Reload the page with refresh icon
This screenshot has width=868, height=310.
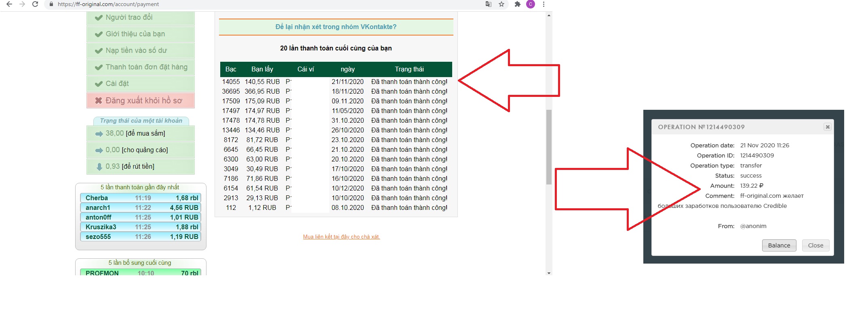(35, 4)
